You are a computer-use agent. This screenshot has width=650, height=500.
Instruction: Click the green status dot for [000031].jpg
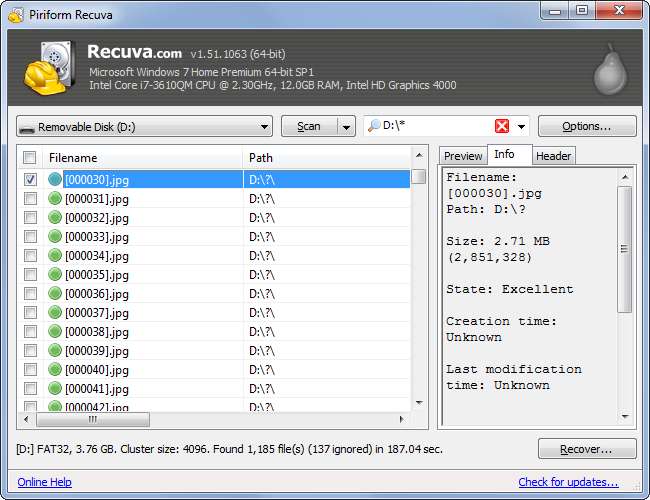55,198
